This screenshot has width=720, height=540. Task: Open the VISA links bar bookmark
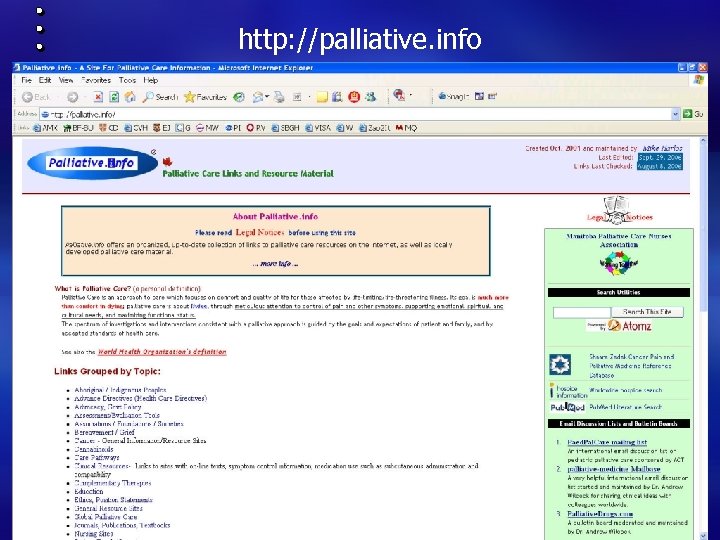point(318,128)
